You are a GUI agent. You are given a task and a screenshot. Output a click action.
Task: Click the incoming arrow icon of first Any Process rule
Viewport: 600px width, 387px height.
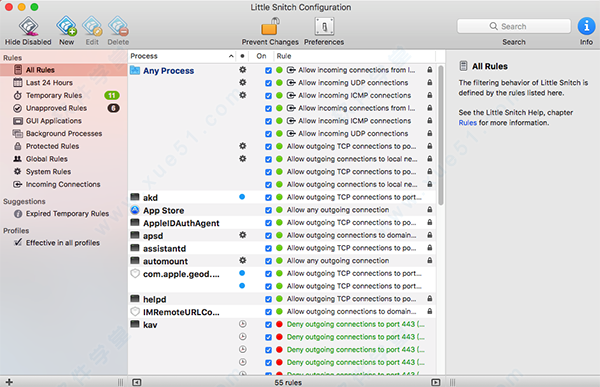coord(291,70)
